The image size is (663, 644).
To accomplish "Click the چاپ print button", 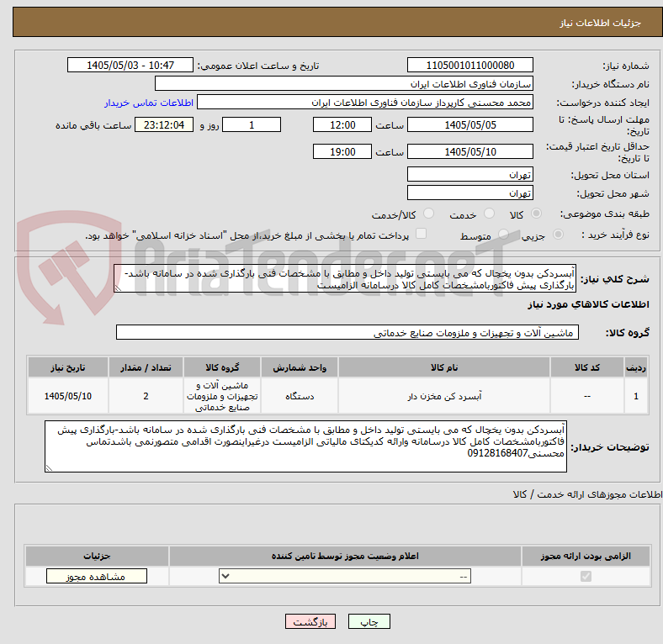I will pyautogui.click(x=369, y=621).
